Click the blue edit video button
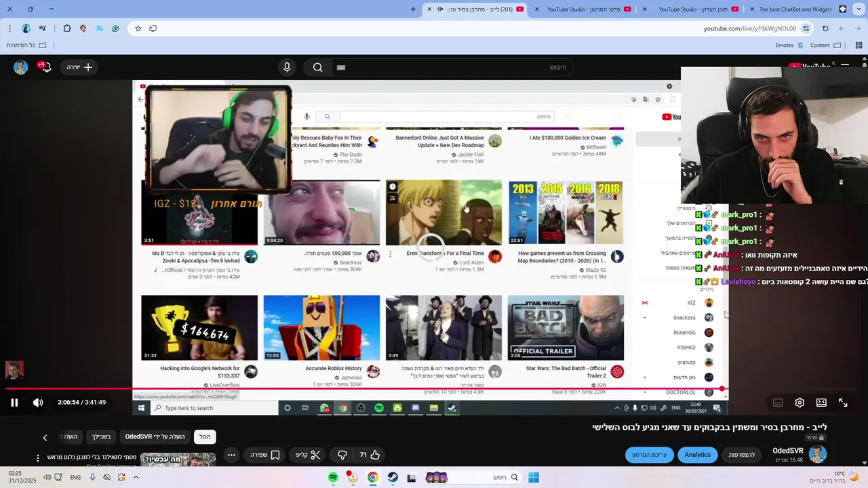Screen dimensions: 868x488 (x=650, y=455)
